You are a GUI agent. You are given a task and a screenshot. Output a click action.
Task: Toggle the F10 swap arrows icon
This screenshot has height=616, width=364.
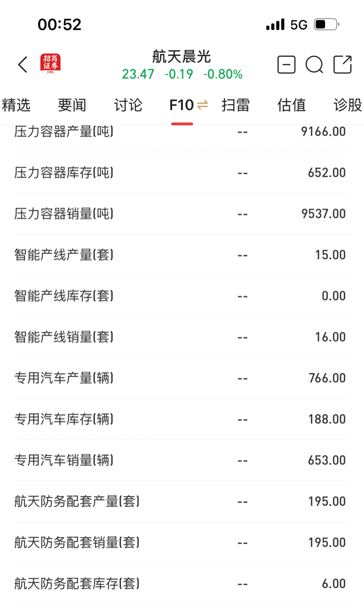tap(202, 105)
